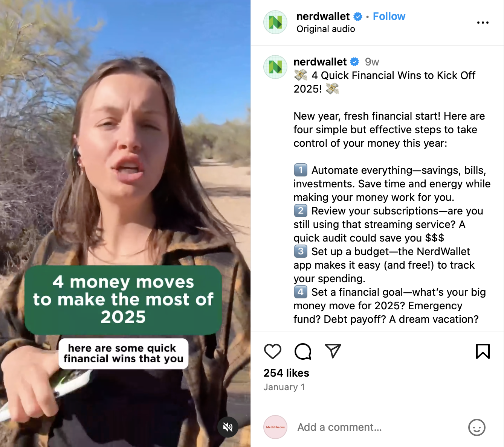Click the verified badge next to header username

pyautogui.click(x=358, y=17)
